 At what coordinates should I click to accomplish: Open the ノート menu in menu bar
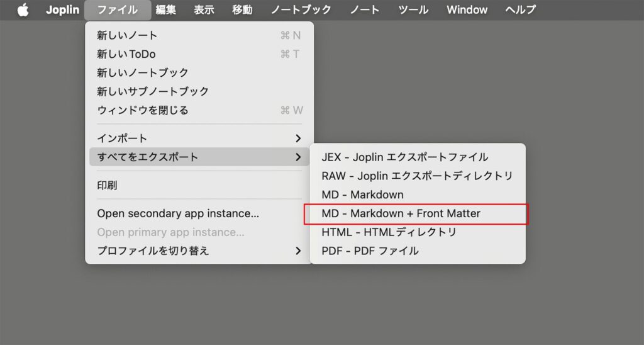pos(365,9)
